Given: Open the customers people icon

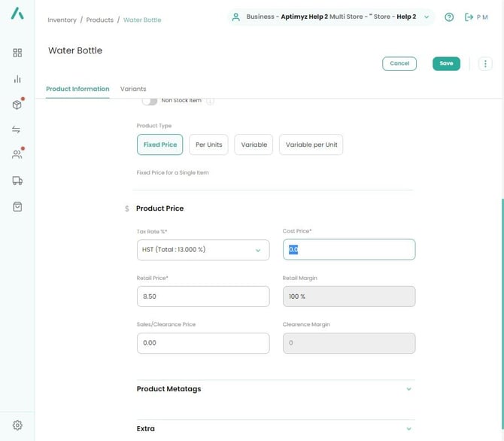Looking at the screenshot, I should tap(17, 155).
